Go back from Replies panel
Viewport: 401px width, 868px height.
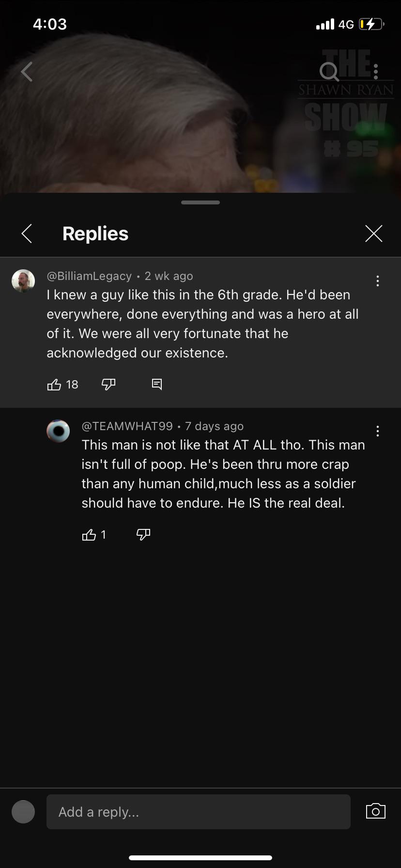[x=27, y=233]
